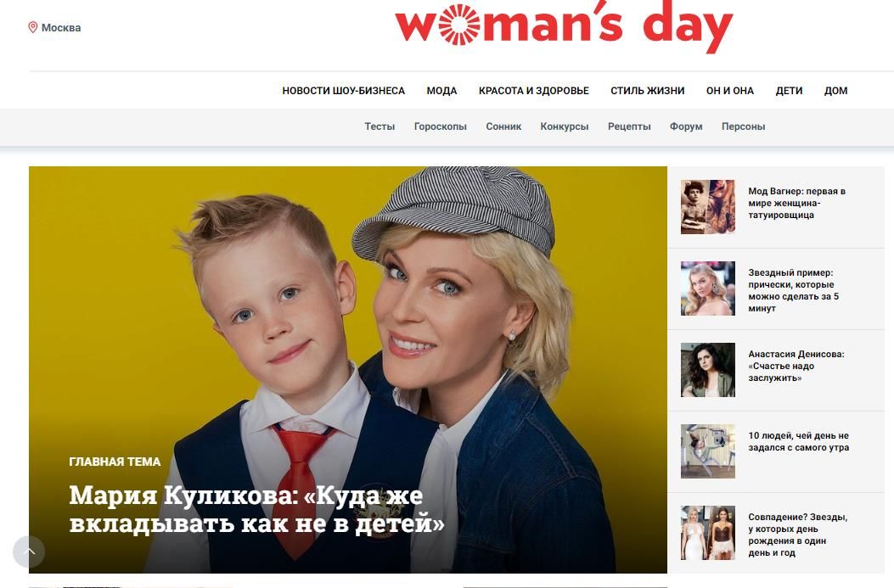Click the Woman's Day logo
The width and height of the screenshot is (894, 588).
pos(564,25)
